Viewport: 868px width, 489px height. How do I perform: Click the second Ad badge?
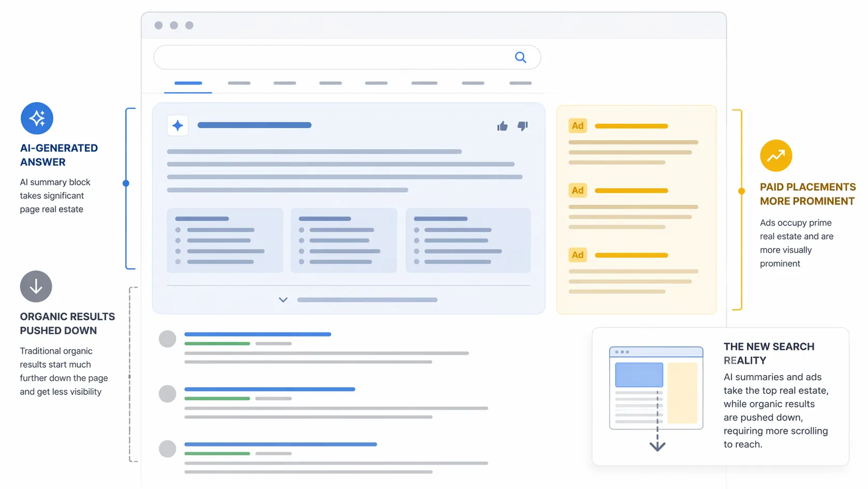click(578, 190)
